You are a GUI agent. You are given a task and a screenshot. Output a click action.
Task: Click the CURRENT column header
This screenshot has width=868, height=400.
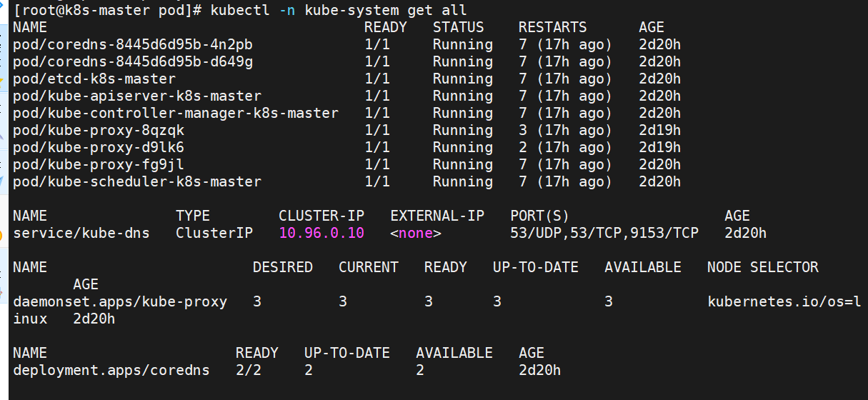tap(369, 267)
